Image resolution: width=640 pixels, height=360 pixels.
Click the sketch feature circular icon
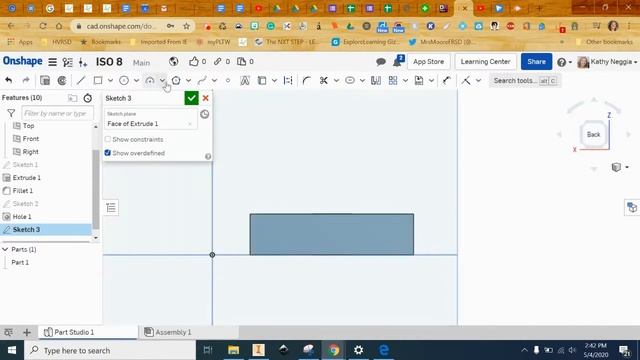point(62,80)
